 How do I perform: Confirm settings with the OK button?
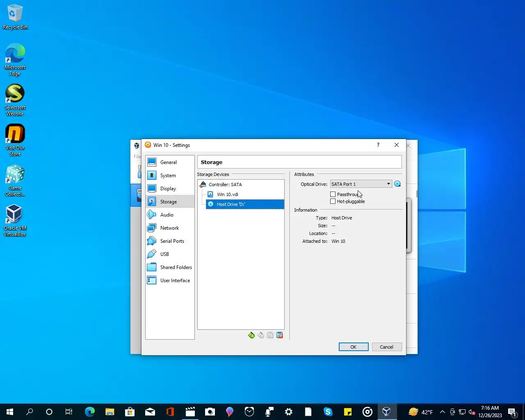[x=354, y=347]
